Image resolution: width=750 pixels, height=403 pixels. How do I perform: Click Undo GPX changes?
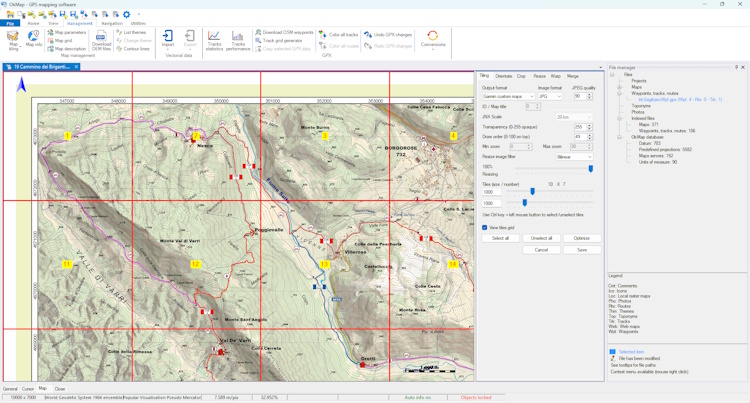pyautogui.click(x=387, y=34)
